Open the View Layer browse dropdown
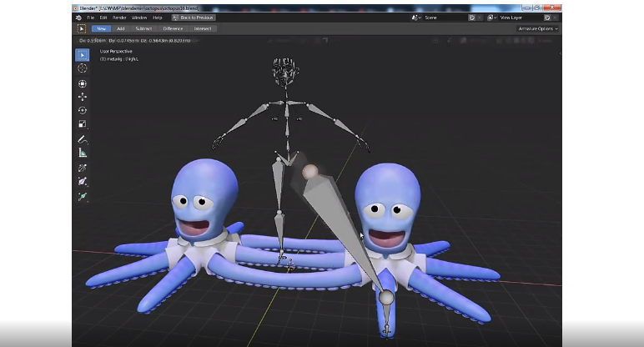The image size is (644, 347). point(493,17)
